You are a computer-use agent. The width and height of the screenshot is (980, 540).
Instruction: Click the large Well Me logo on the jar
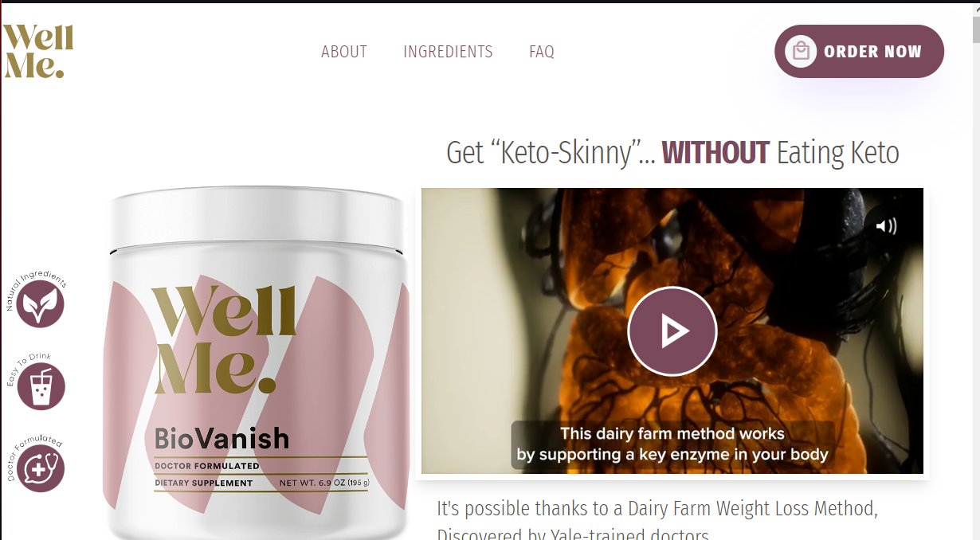pos(225,340)
